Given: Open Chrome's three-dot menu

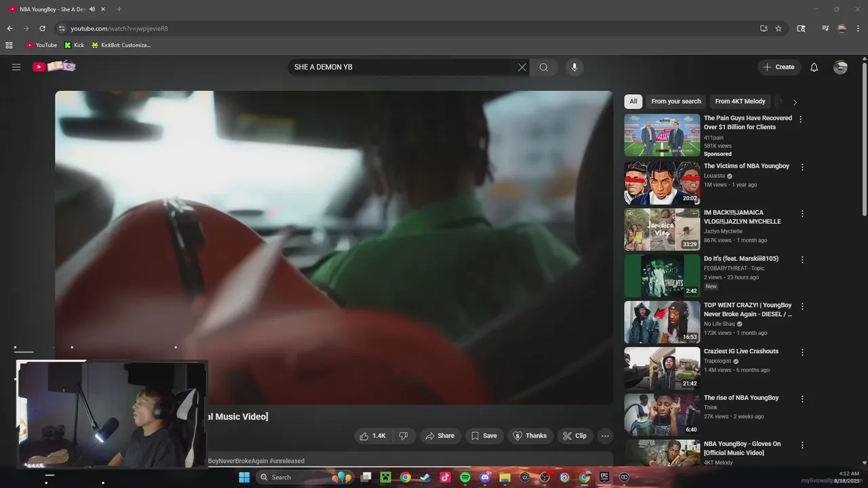Looking at the screenshot, I should point(859,28).
